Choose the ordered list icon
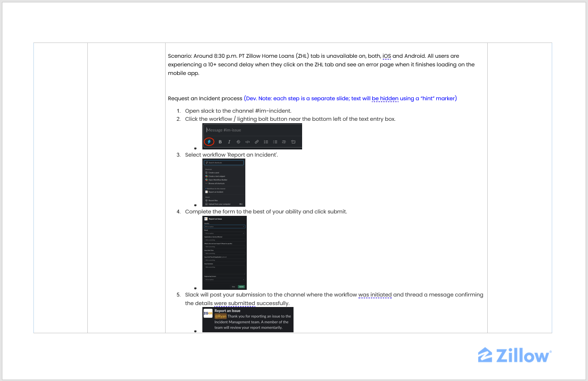588x381 pixels. point(266,142)
